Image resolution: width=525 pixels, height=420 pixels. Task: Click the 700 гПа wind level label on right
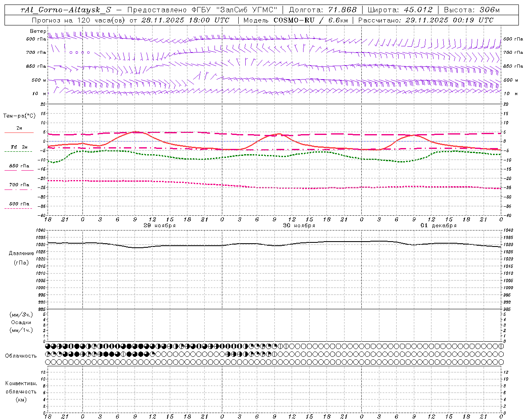513,52
